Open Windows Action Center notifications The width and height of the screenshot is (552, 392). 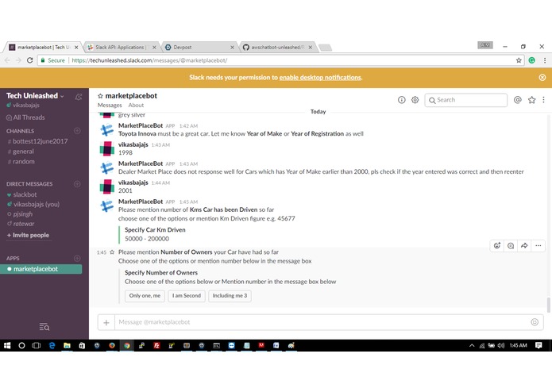(x=538, y=346)
